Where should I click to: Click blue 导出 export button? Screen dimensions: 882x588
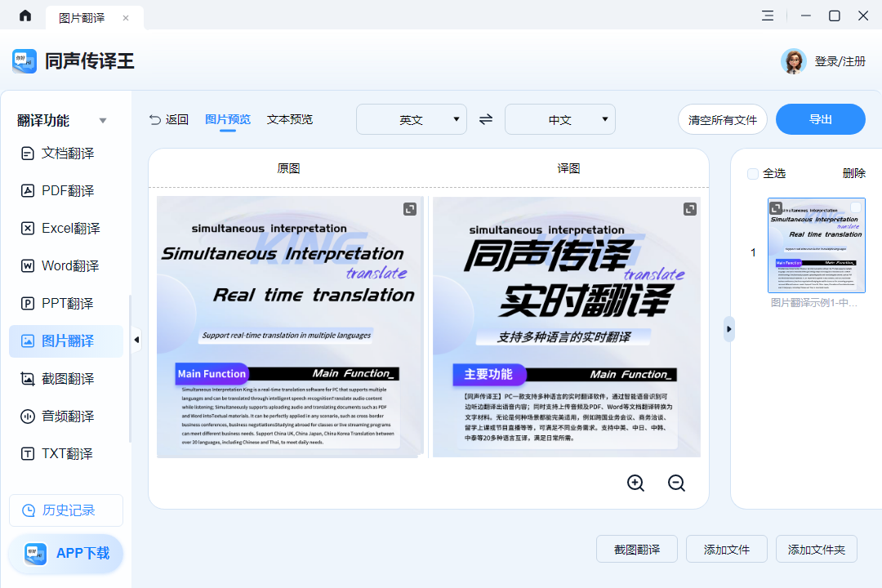pyautogui.click(x=821, y=119)
